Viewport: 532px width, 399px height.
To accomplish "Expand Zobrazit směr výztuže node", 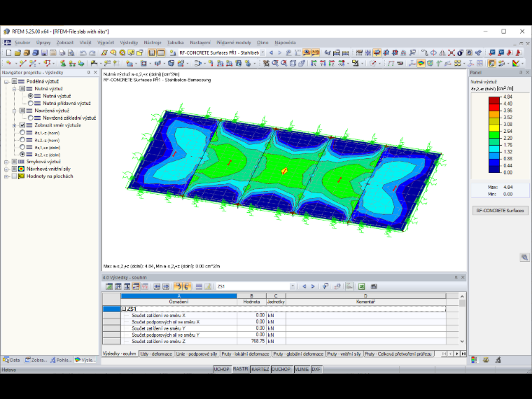I will pyautogui.click(x=14, y=125).
